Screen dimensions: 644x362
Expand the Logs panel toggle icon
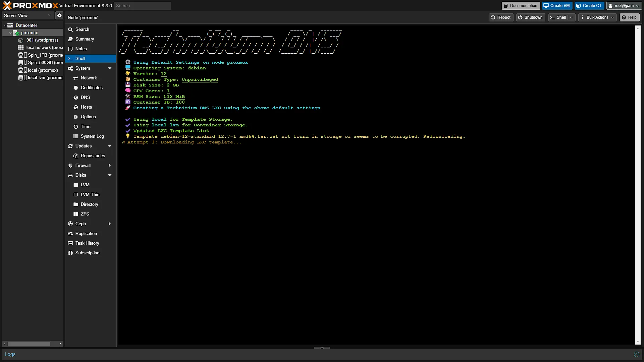tap(636, 354)
